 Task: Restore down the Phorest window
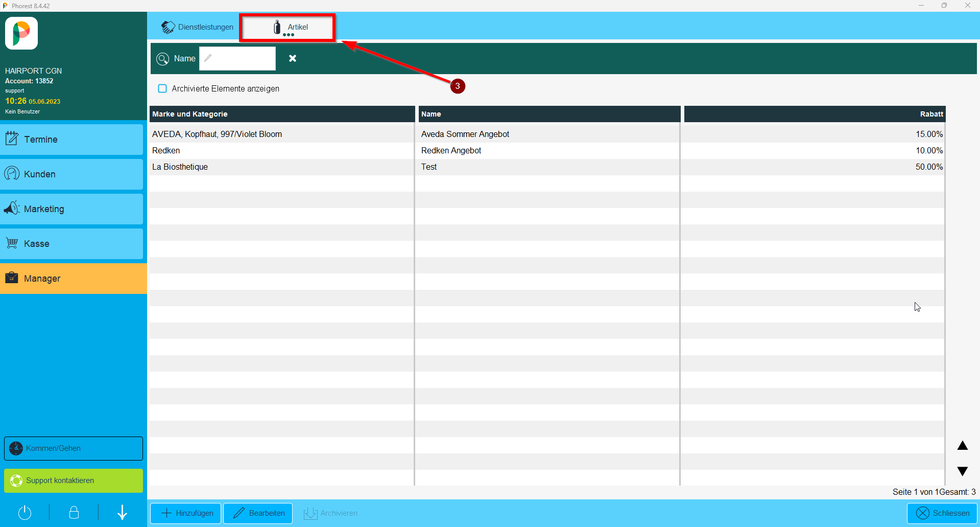click(x=944, y=6)
